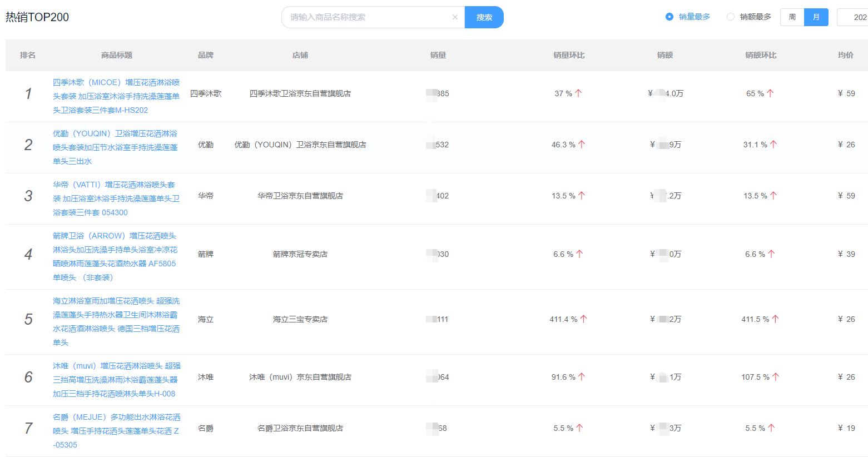Click the increase arrow beside 91.6%
This screenshot has width=868, height=457.
tap(582, 376)
